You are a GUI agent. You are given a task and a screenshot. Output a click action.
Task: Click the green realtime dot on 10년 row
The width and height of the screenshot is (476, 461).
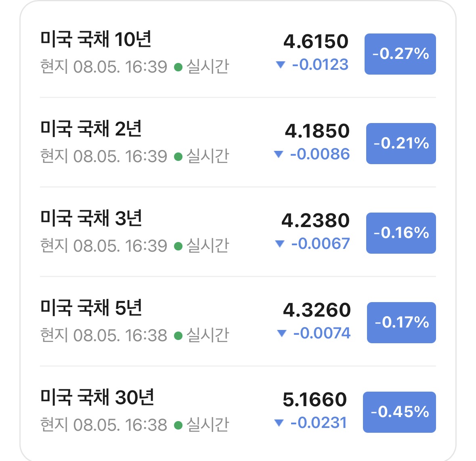tap(178, 67)
